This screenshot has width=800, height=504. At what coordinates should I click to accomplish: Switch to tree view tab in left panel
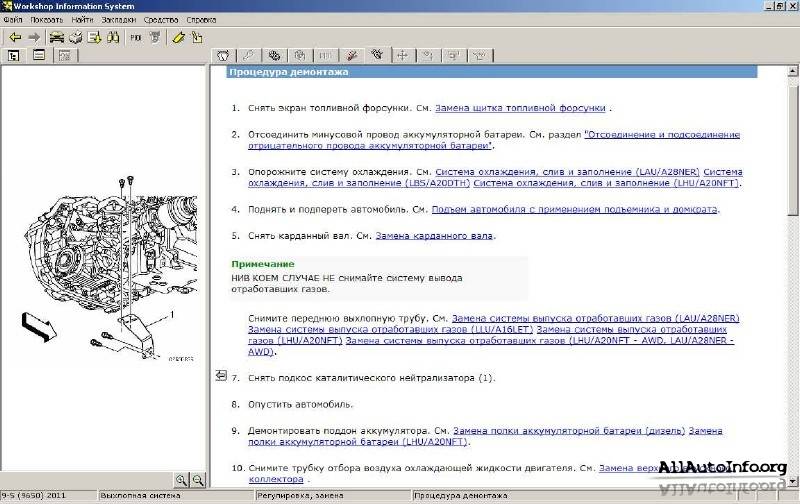click(14, 55)
